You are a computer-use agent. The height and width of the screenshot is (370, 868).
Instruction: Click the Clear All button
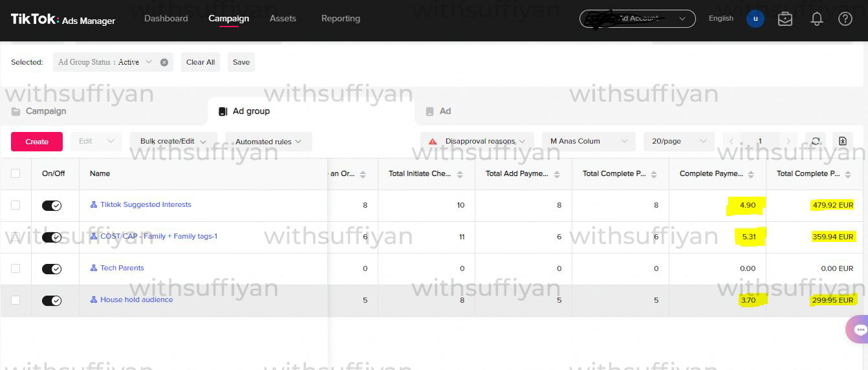coord(201,62)
